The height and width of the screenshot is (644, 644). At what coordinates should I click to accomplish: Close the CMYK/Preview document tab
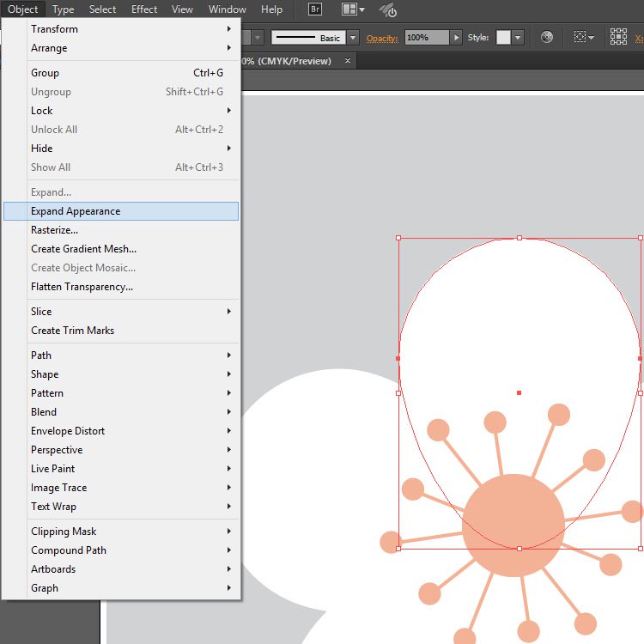tap(348, 61)
